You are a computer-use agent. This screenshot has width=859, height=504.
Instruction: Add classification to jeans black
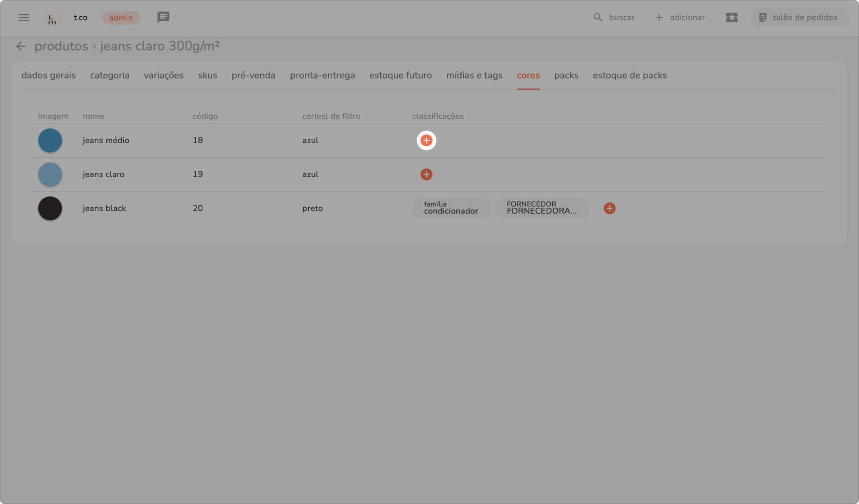[609, 209]
